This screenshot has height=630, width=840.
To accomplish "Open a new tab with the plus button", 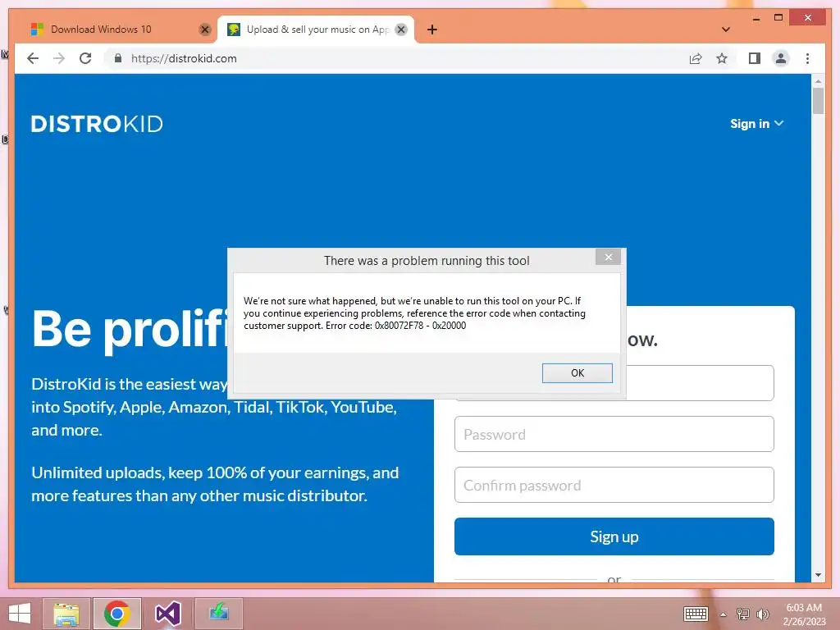I will pyautogui.click(x=432, y=30).
